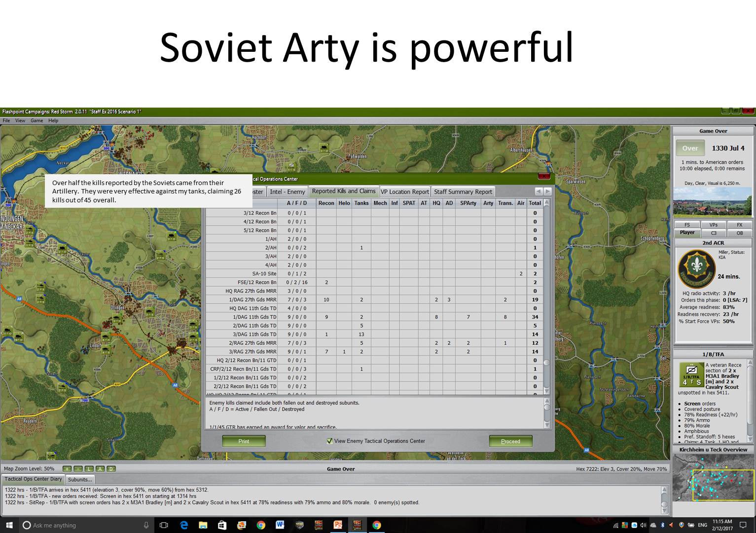This screenshot has height=533, width=756.
Task: Click the 1/B/TFA unit info scrollbar
Action: point(750,401)
